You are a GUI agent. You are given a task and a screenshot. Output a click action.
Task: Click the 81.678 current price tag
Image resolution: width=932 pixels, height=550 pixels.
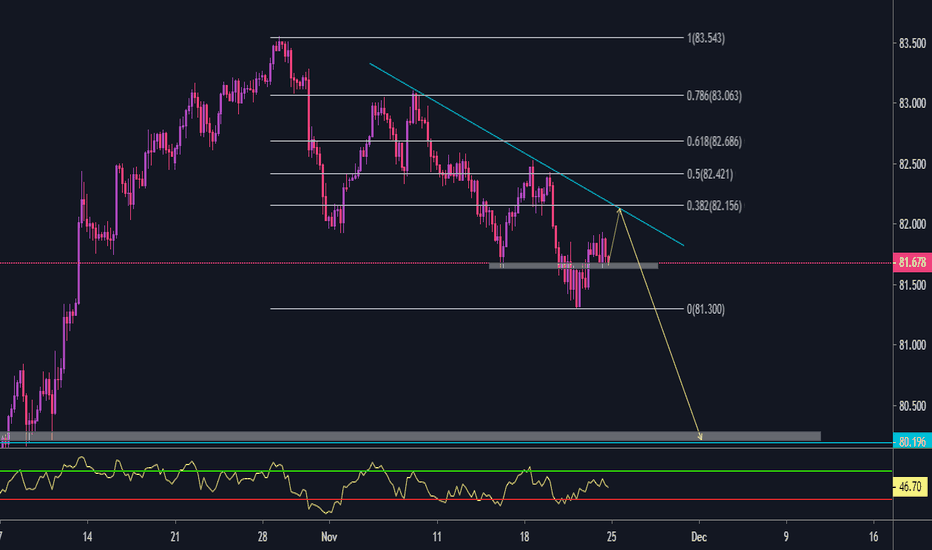tap(910, 263)
